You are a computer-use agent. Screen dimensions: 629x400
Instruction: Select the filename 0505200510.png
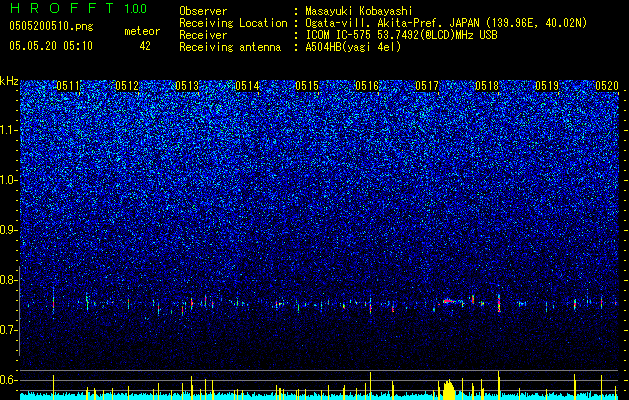[x=51, y=27]
